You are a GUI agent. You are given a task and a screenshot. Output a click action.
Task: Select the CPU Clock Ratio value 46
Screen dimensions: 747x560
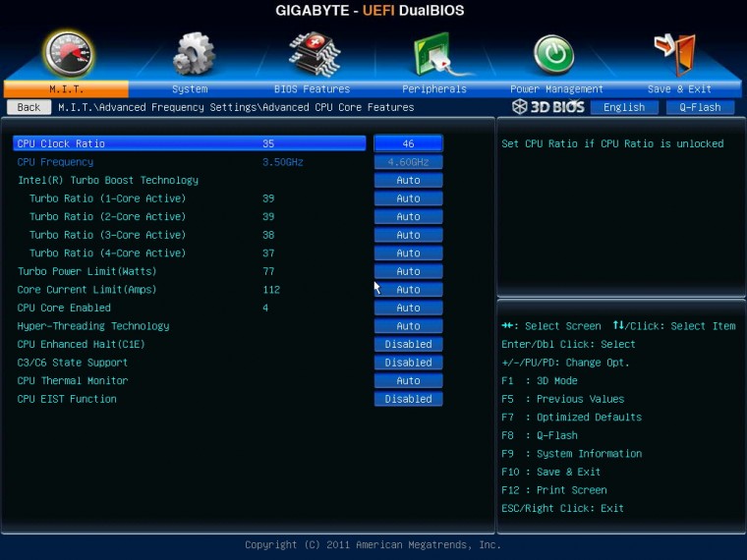tap(408, 143)
